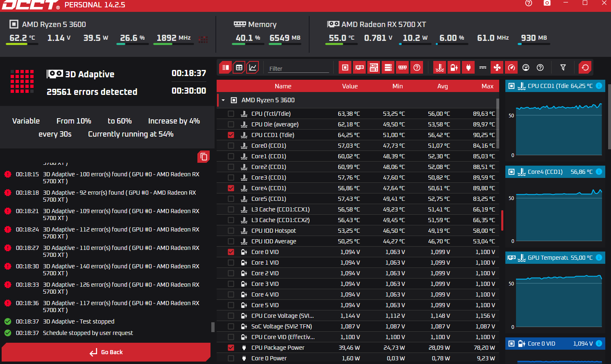
Task: Uncheck the CPU Package Power checkbox
Action: click(231, 348)
